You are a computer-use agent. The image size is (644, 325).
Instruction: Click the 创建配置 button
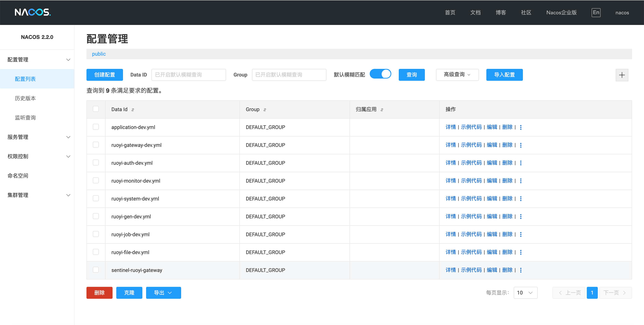pos(105,75)
